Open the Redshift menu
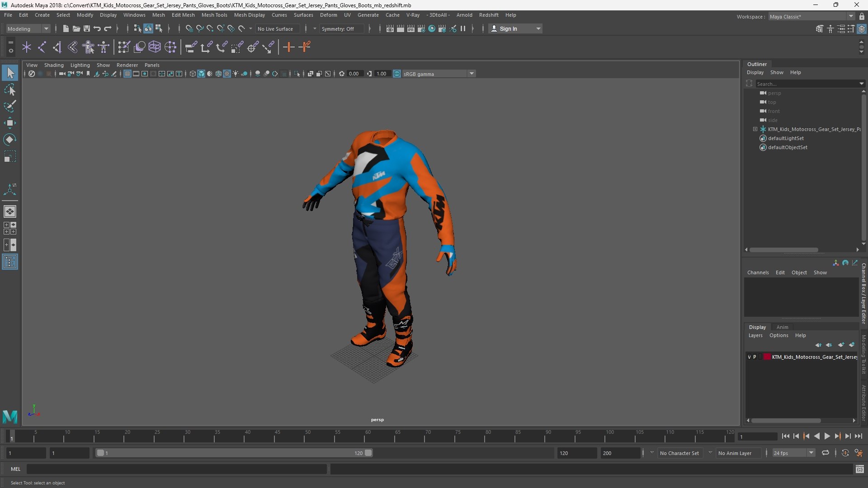This screenshot has width=868, height=488. pyautogui.click(x=489, y=15)
